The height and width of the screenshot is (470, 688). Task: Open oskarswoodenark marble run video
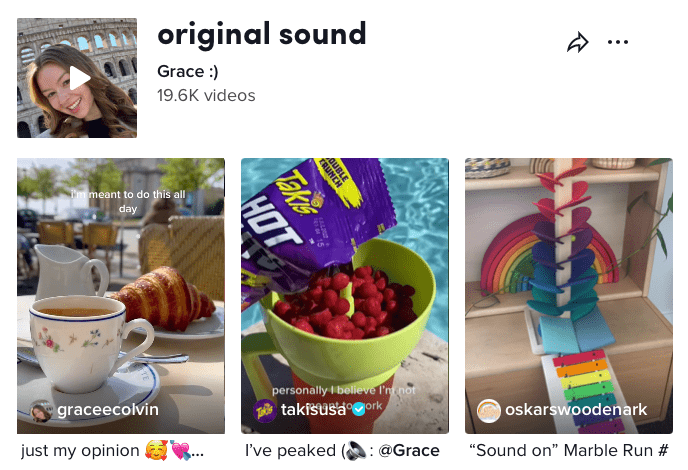(569, 296)
